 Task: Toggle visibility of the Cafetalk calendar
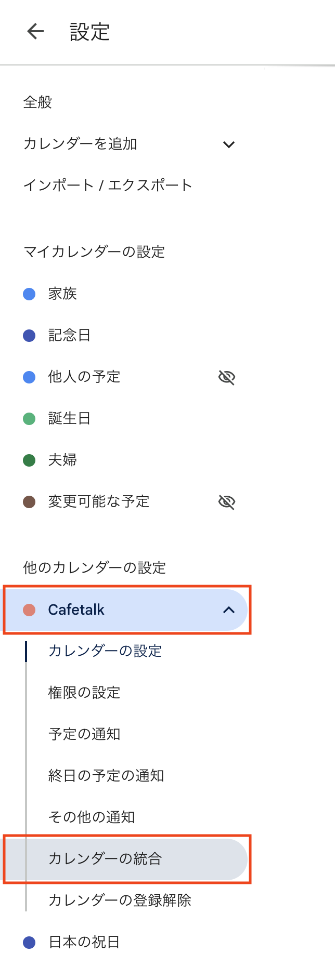(30, 610)
